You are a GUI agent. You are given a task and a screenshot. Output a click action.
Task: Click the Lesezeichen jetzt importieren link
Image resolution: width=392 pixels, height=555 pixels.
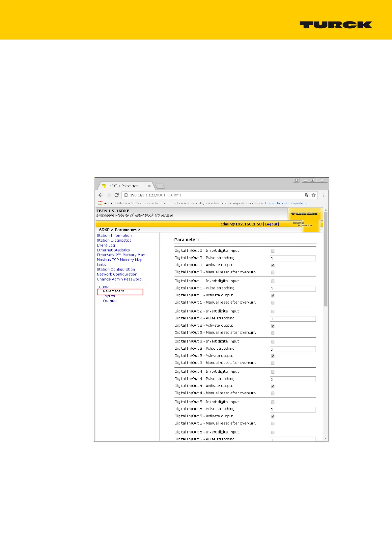288,203
